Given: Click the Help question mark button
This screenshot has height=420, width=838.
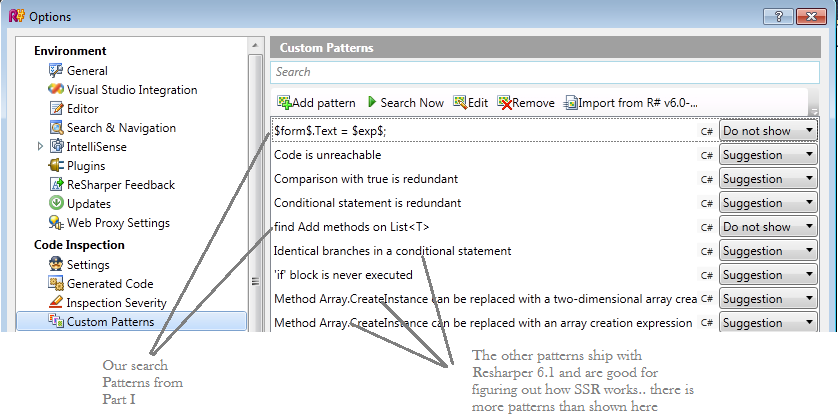Looking at the screenshot, I should point(778,17).
